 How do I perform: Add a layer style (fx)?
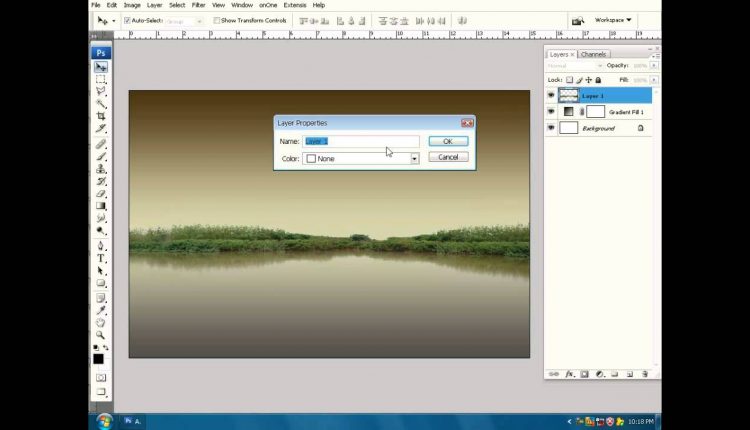tap(569, 374)
